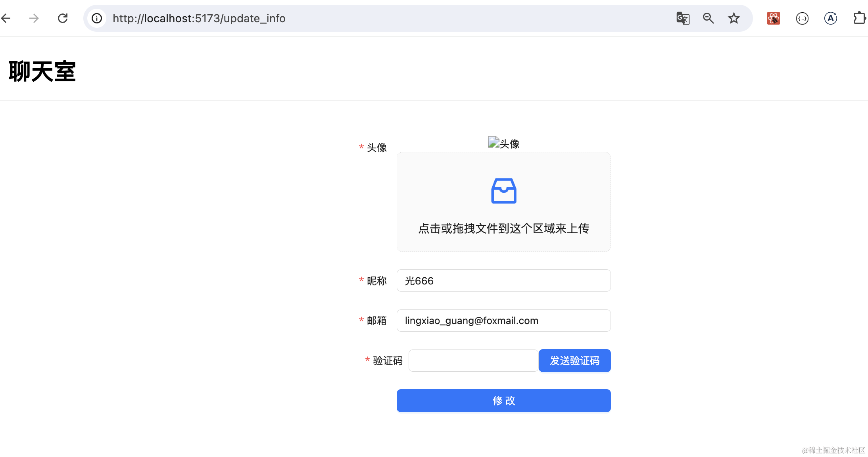Click the inbox upload icon
868x457 pixels.
pos(503,191)
